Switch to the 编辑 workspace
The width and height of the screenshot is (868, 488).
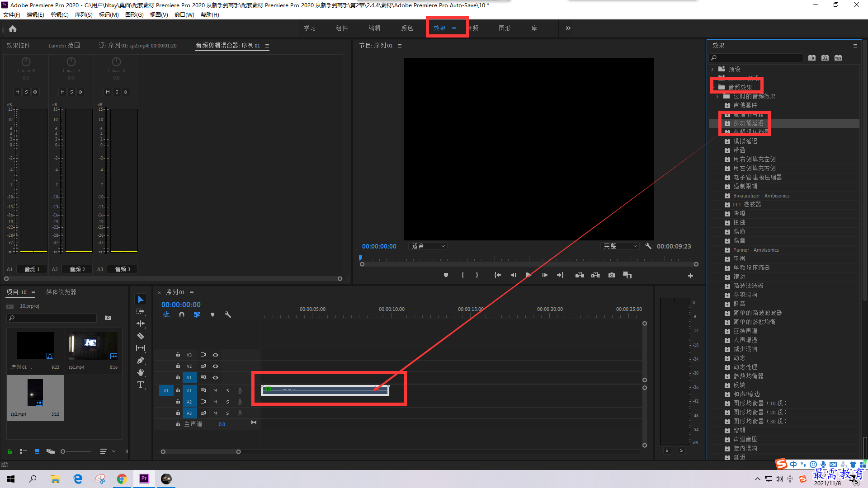coord(374,28)
